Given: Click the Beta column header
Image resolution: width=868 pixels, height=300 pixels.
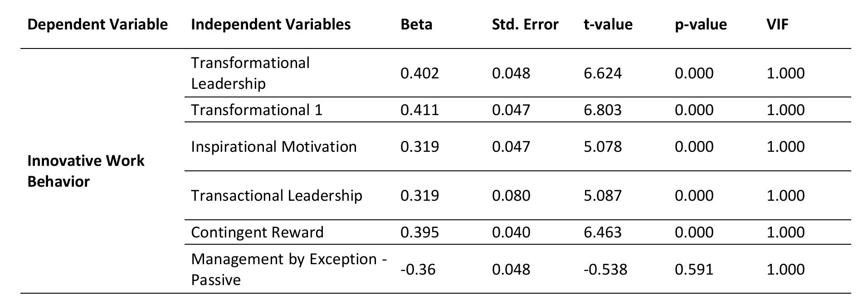Looking at the screenshot, I should [416, 24].
